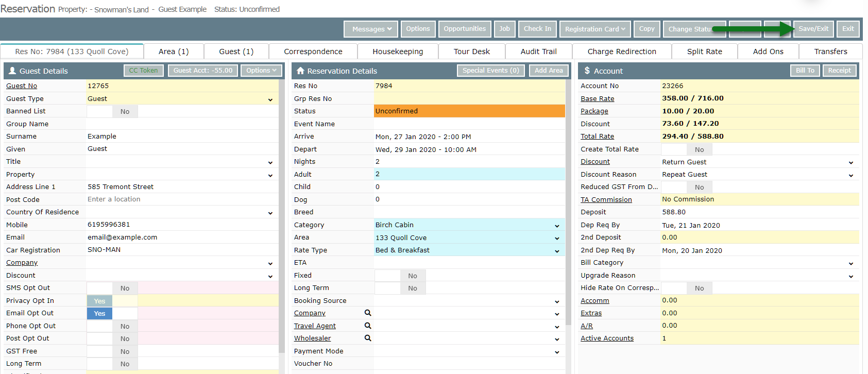The width and height of the screenshot is (868, 374).
Task: Open the Audit Trail tab
Action: (538, 52)
